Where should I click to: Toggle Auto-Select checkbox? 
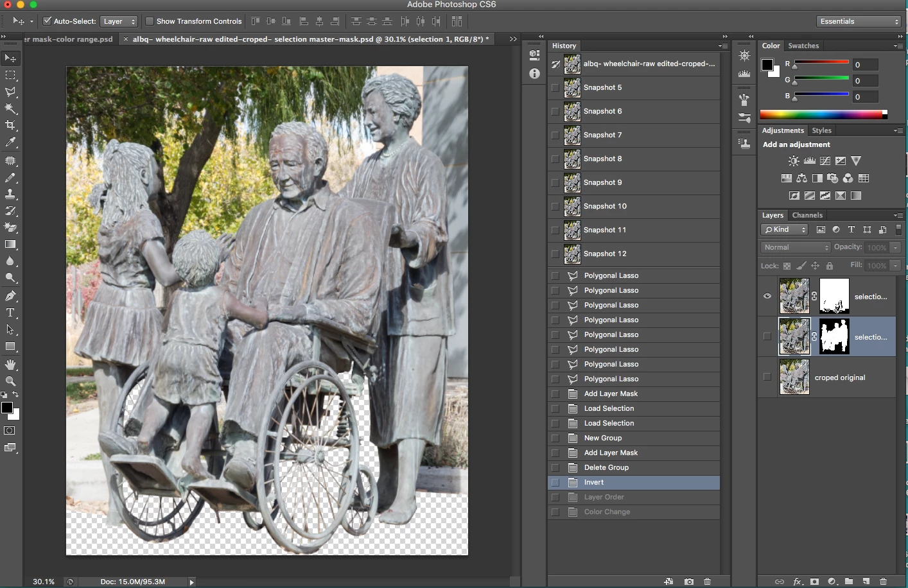coord(47,21)
